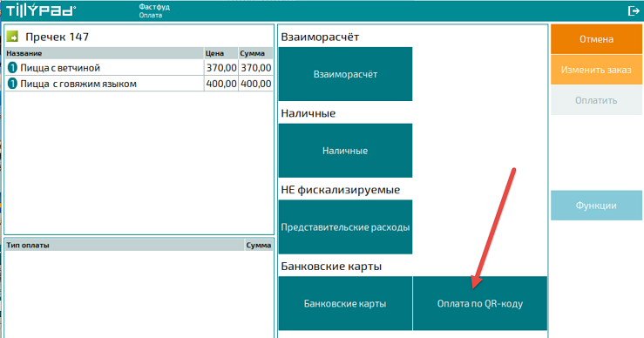644x338 pixels.
Task: Select Представительские расходы payment type
Action: point(345,227)
